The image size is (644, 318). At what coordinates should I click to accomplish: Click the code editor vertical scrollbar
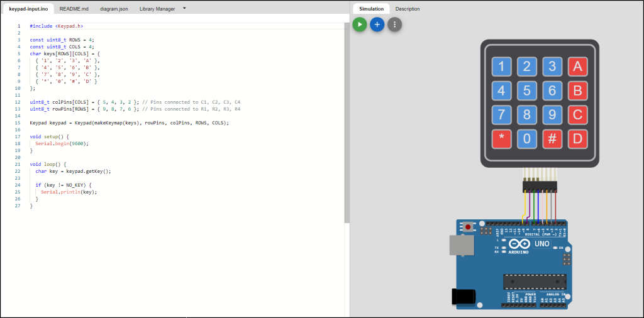347,126
